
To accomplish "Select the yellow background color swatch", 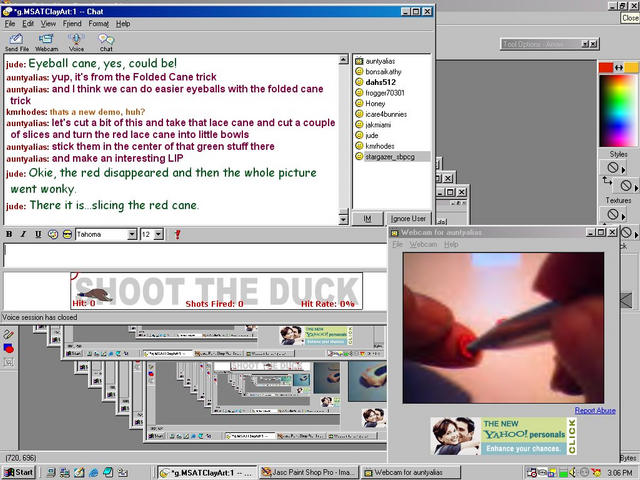I will (x=631, y=68).
